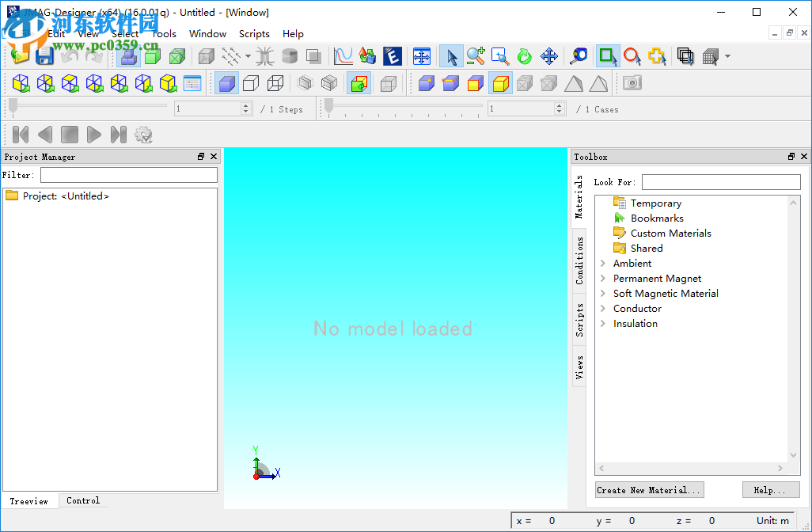
Task: Expand the Permanent Magnet category
Action: tap(602, 278)
